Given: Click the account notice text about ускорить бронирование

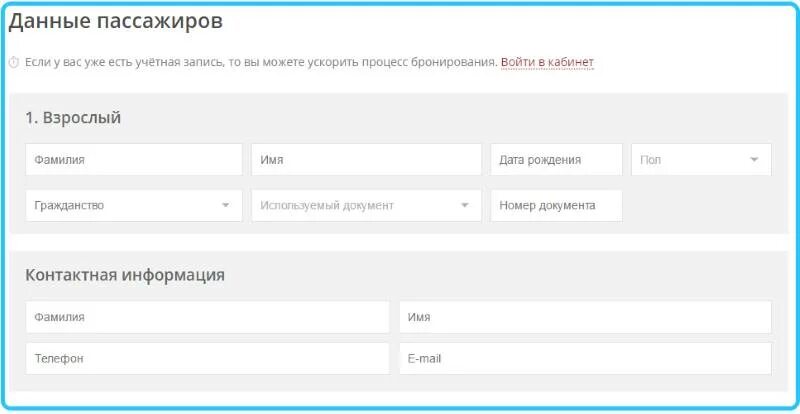Looking at the screenshot, I should [261, 63].
